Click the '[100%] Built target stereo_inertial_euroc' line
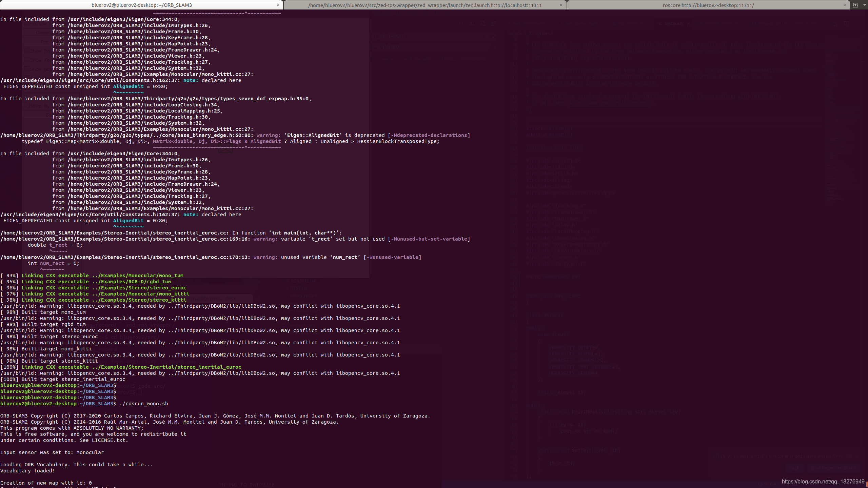868x488 pixels. pos(63,379)
